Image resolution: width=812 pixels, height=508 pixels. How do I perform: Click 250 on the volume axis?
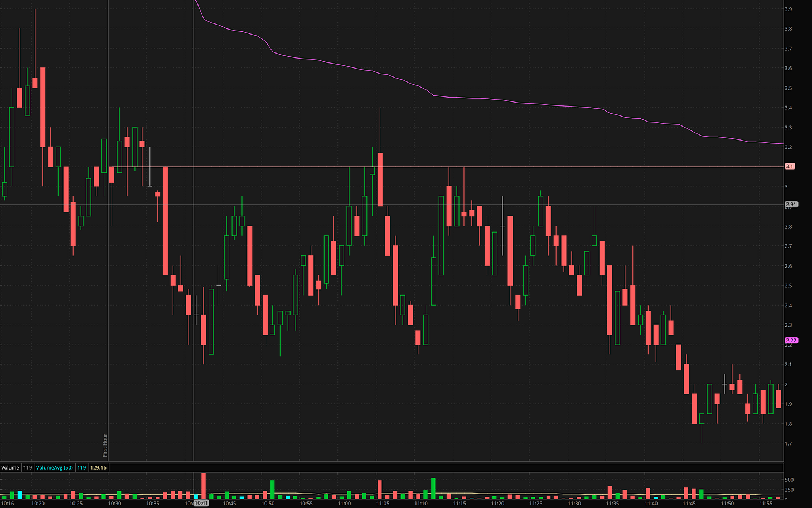point(789,490)
